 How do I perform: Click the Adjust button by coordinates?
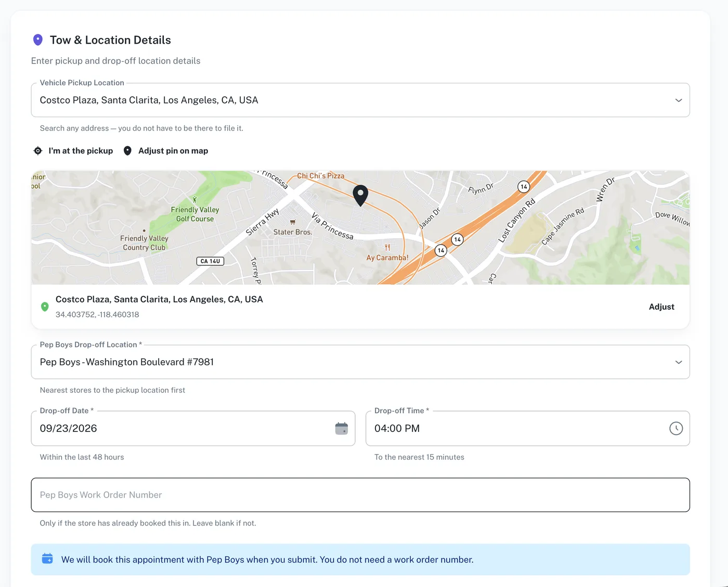point(661,307)
